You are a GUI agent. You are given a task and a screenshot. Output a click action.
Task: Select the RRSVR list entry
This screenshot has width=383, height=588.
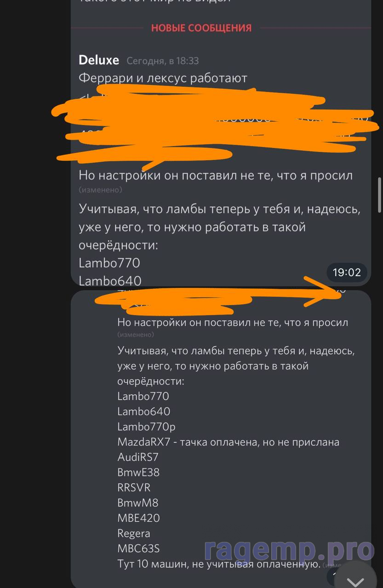pyautogui.click(x=134, y=487)
